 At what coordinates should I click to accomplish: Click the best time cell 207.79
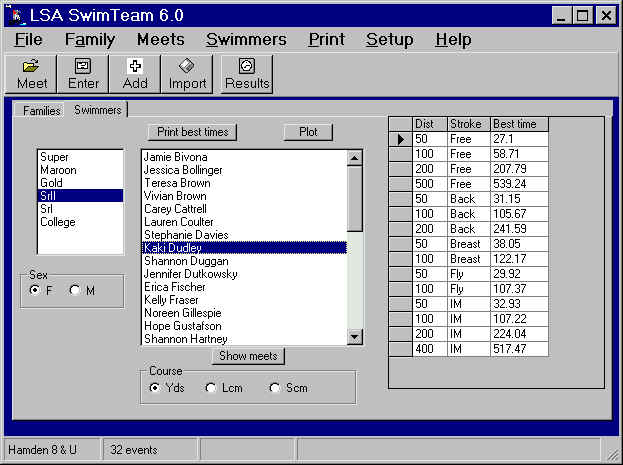(520, 169)
